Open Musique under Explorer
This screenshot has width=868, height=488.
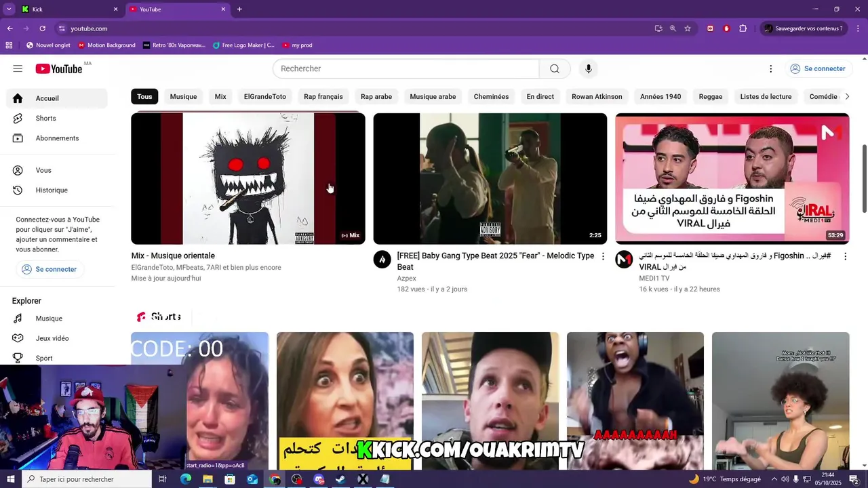[57, 319]
